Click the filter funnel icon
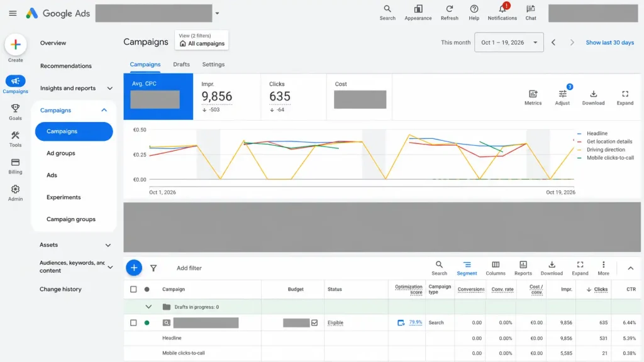The width and height of the screenshot is (644, 362). 153,268
